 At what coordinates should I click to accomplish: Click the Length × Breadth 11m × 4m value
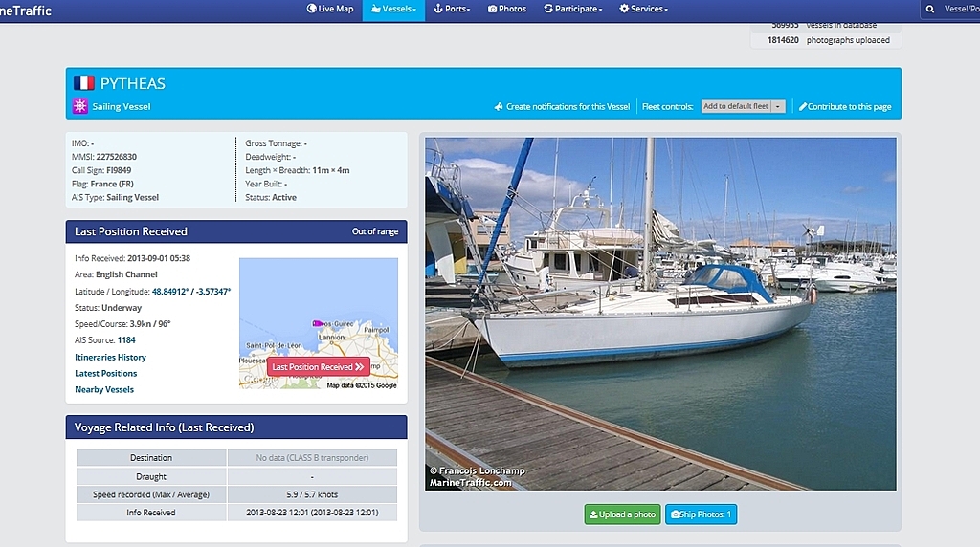click(x=330, y=170)
